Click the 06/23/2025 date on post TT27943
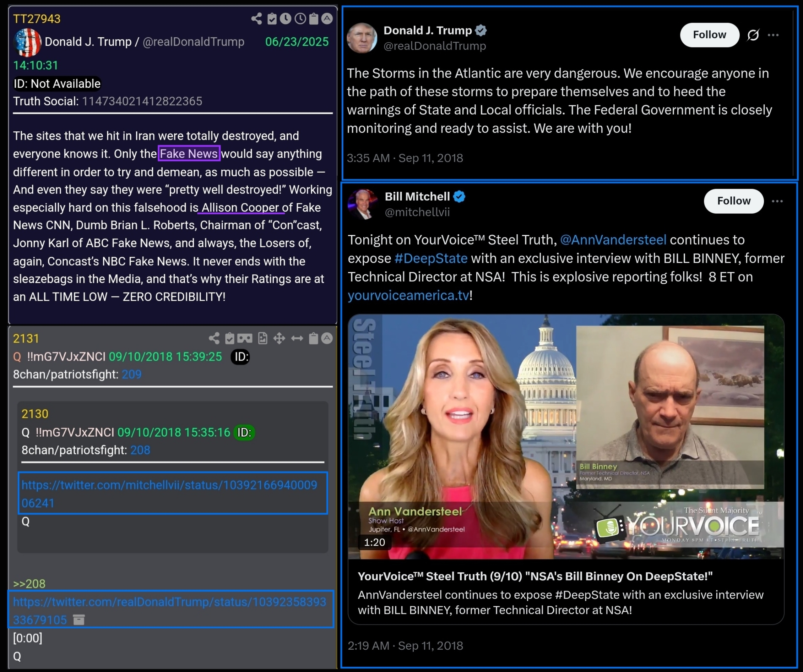This screenshot has width=803, height=672. tap(297, 42)
